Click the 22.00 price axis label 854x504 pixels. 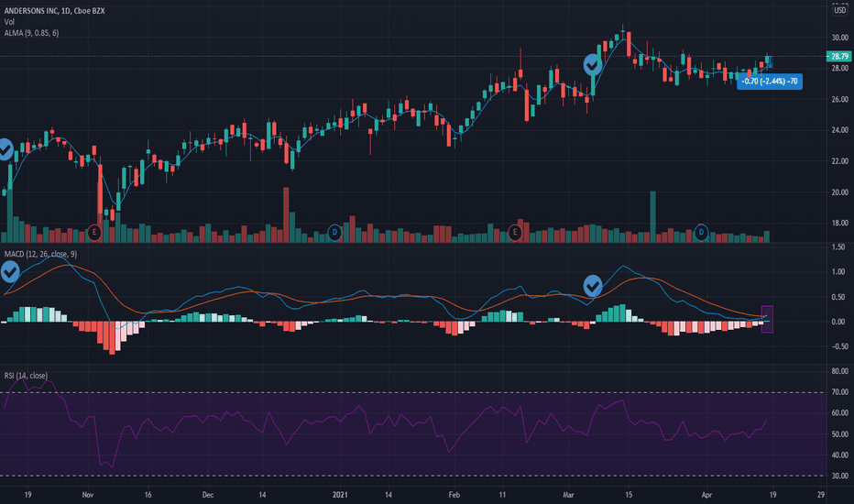[x=840, y=161]
